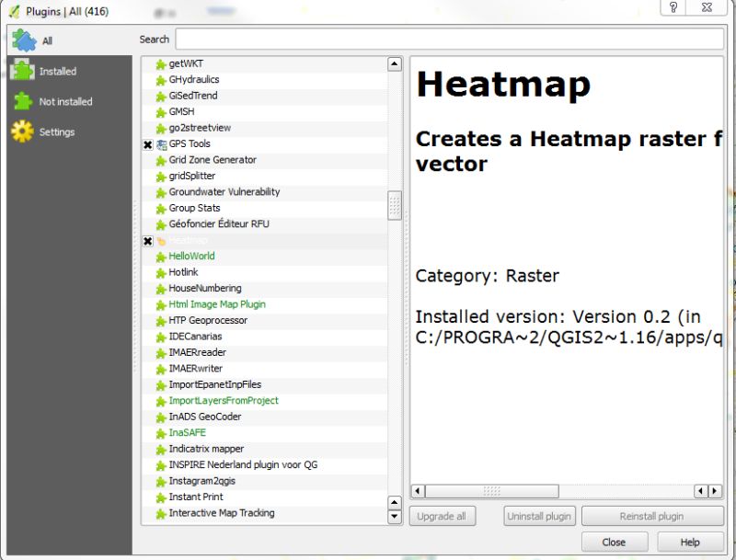Screen dimensions: 736x560
Task: Disable the Heatmap plugin checkbox
Action: pyautogui.click(x=146, y=240)
